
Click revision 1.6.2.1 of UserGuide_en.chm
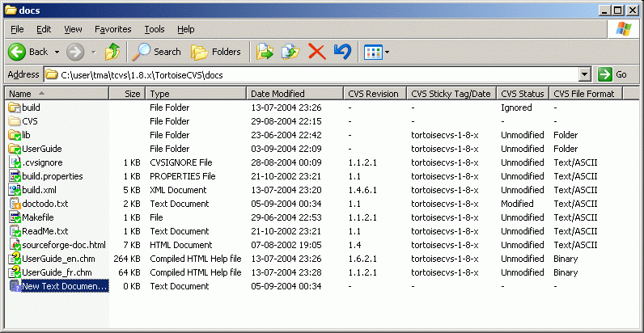[362, 259]
